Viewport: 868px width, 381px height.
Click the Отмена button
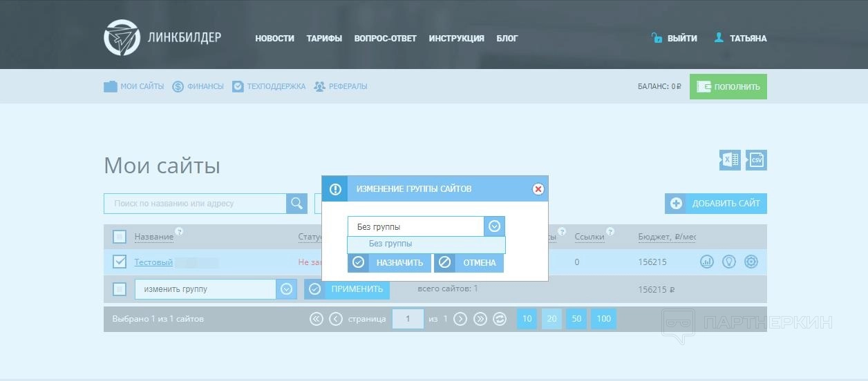click(469, 263)
